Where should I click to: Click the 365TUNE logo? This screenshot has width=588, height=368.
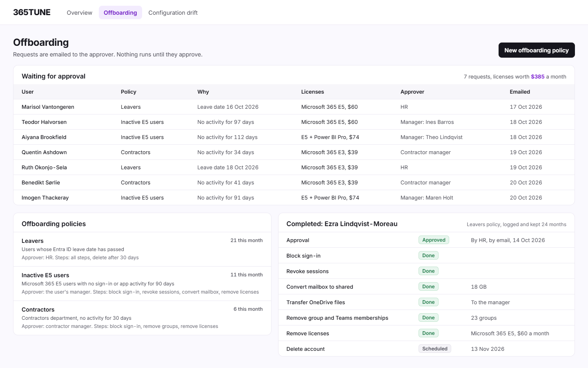pos(32,12)
